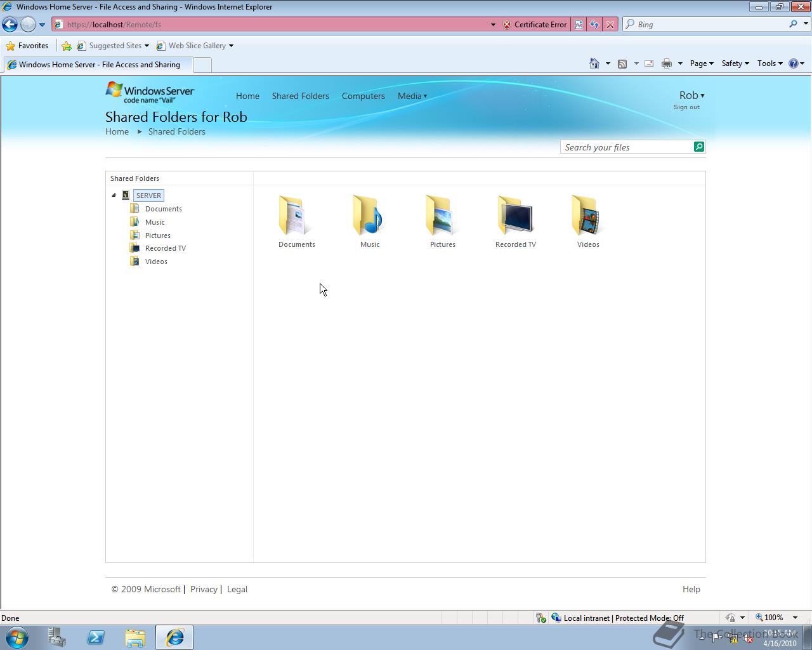Click the Stop loading icon
The height and width of the screenshot is (650, 812).
610,24
